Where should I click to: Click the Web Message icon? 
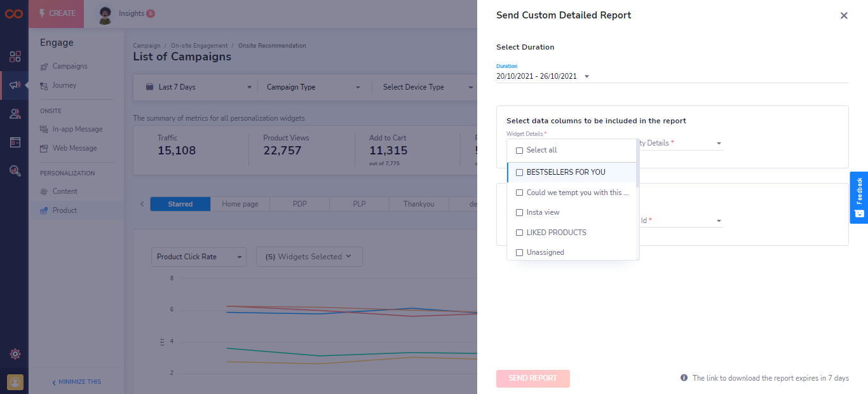pos(44,149)
